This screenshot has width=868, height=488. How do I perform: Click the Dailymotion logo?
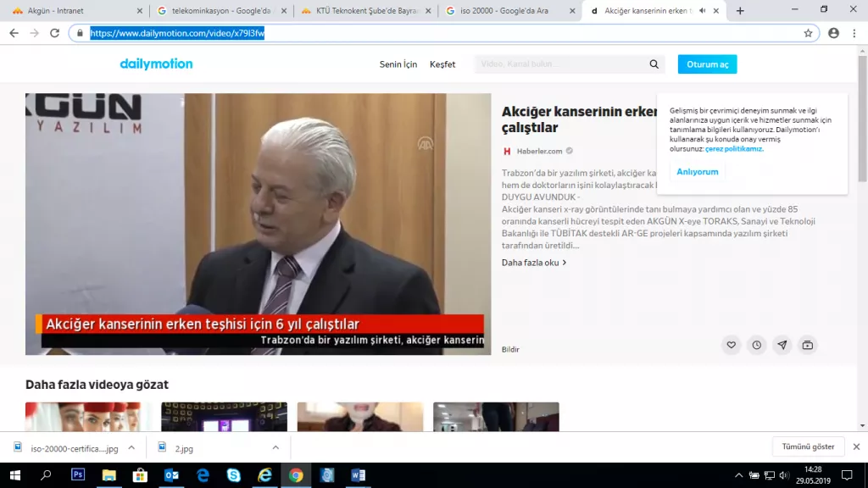click(x=156, y=64)
